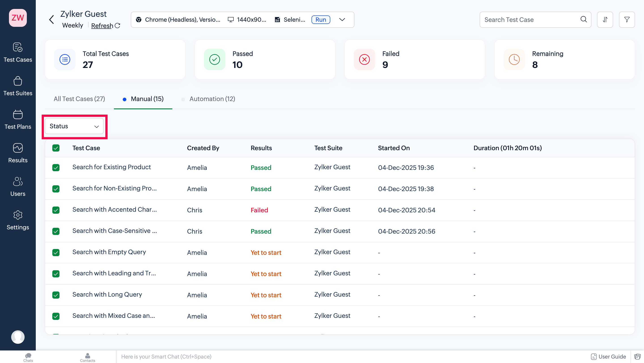Screen dimensions: 644x363
Task: Open the Test Cases sidebar icon
Action: point(18,53)
